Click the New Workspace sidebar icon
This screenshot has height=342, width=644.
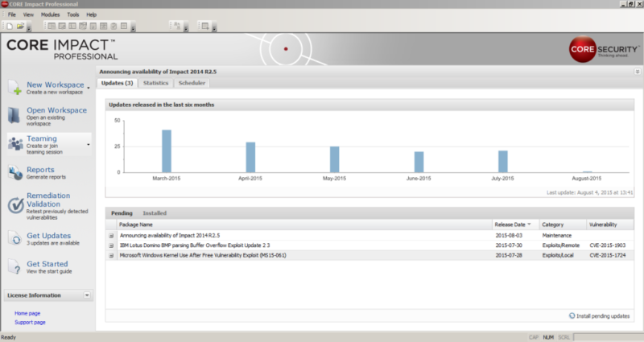(x=14, y=88)
